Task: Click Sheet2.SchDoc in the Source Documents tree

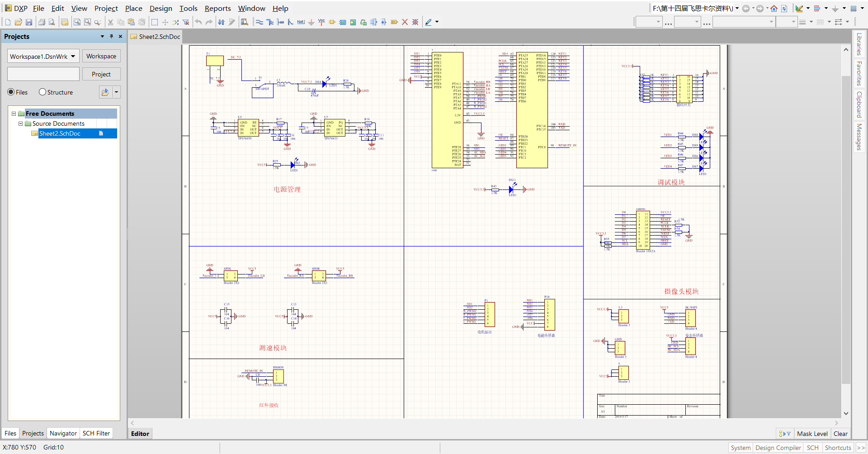Action: pyautogui.click(x=60, y=133)
